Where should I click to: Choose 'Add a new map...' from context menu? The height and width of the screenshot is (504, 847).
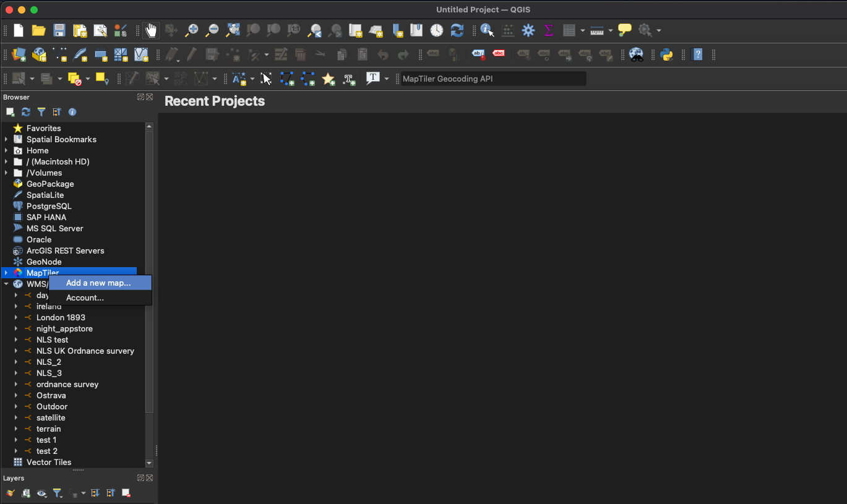point(98,283)
